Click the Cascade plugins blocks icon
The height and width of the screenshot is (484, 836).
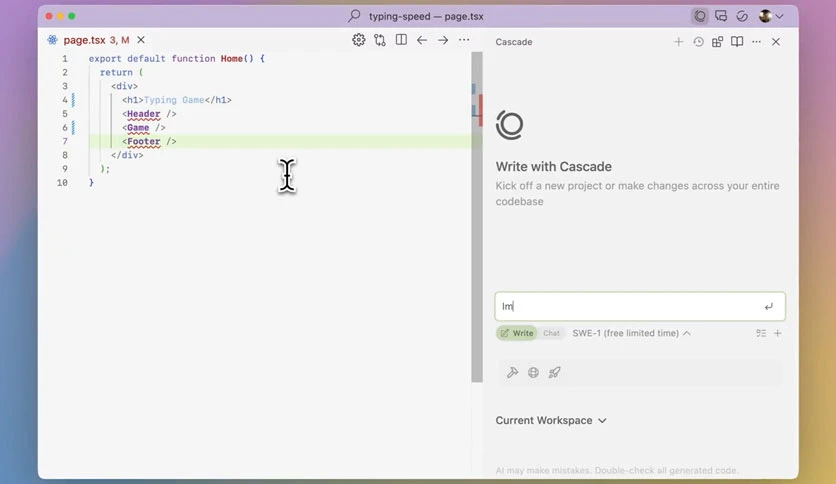click(x=718, y=42)
